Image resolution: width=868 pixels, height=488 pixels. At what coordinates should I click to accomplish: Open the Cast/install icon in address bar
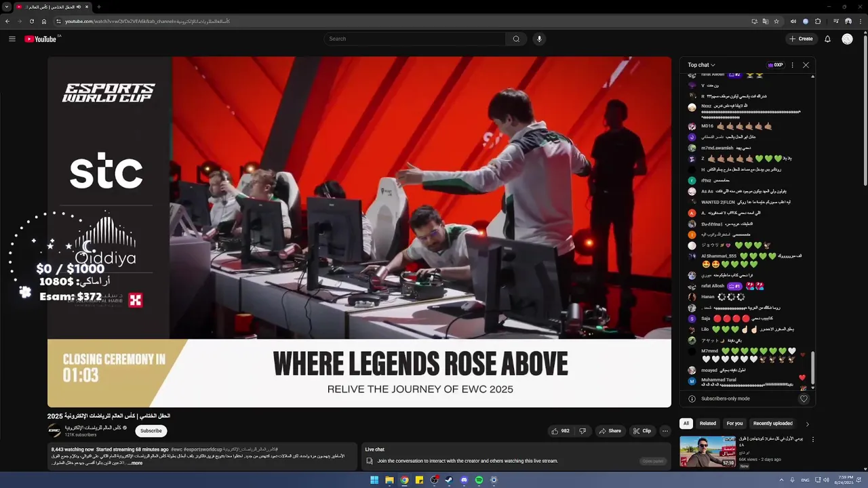pyautogui.click(x=754, y=21)
